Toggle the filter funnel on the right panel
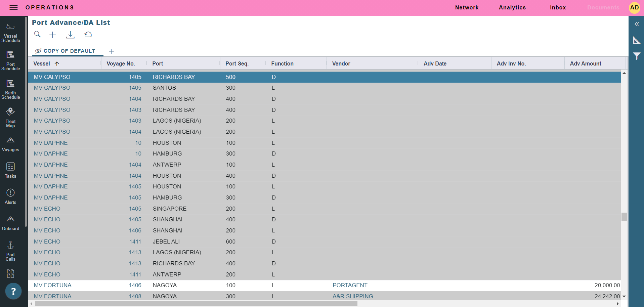 pos(636,56)
